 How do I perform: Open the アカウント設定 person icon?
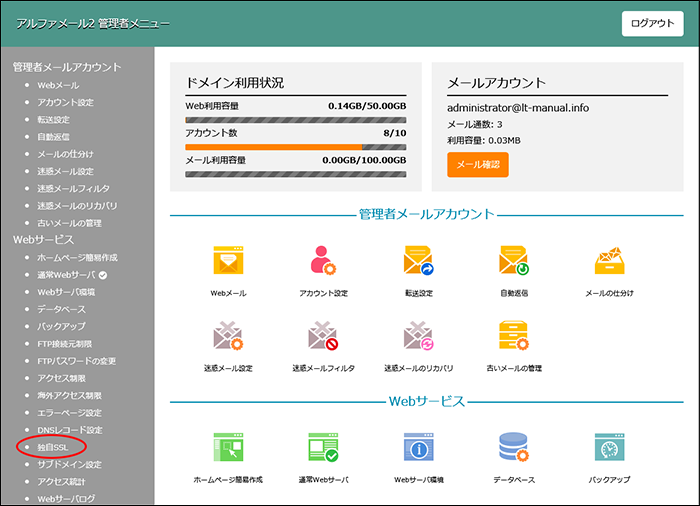coord(323,260)
